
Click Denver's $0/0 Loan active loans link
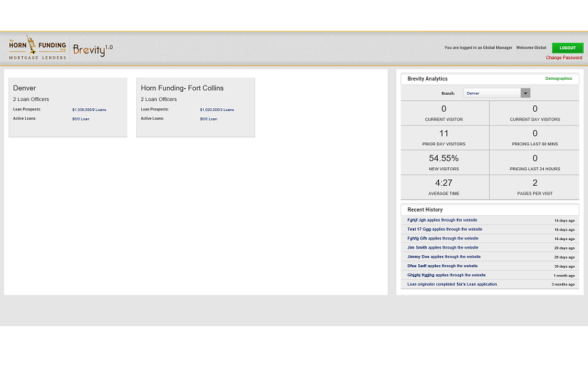(81, 119)
